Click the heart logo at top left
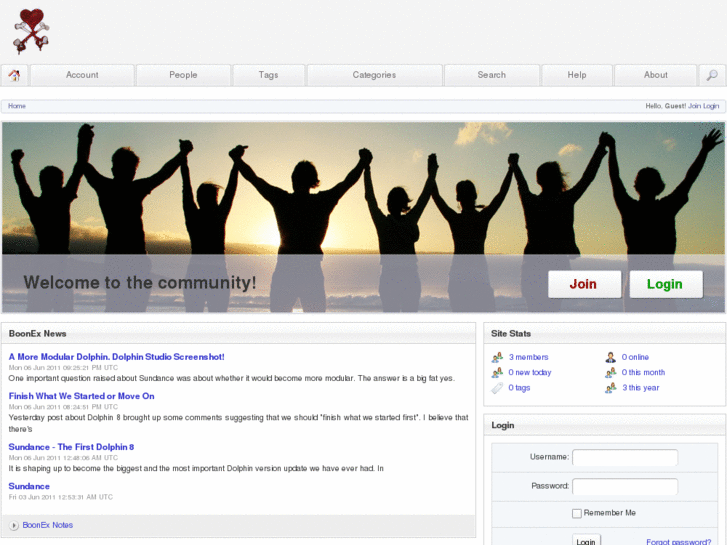 tap(31, 30)
